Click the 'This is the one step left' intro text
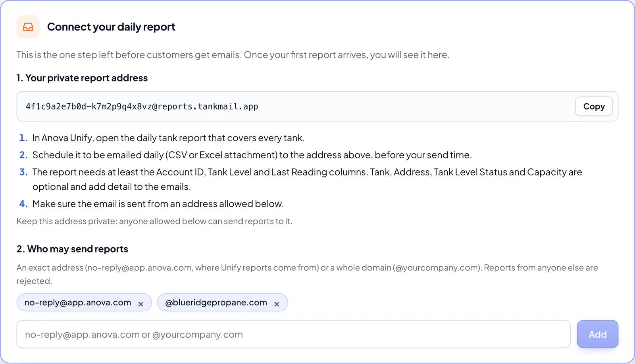Screen dimensions: 635x364 click(233, 55)
